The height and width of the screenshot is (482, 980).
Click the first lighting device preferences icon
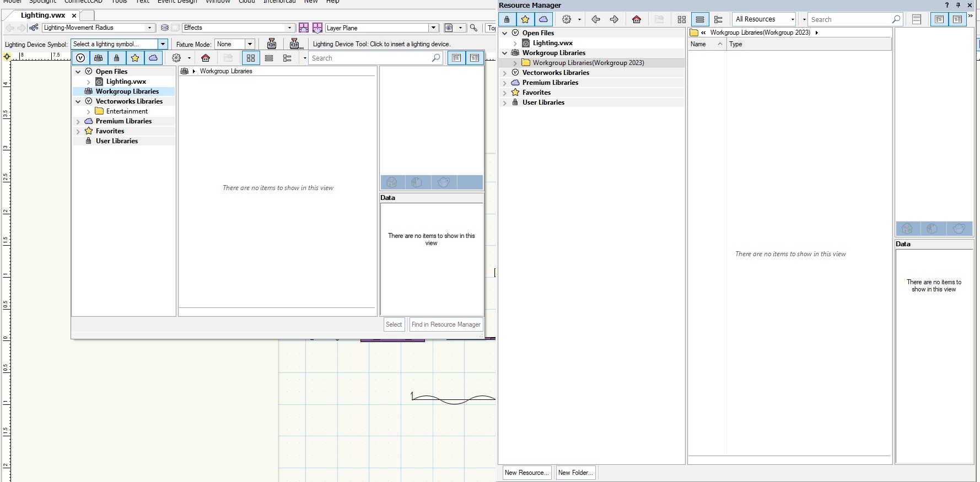pyautogui.click(x=272, y=44)
